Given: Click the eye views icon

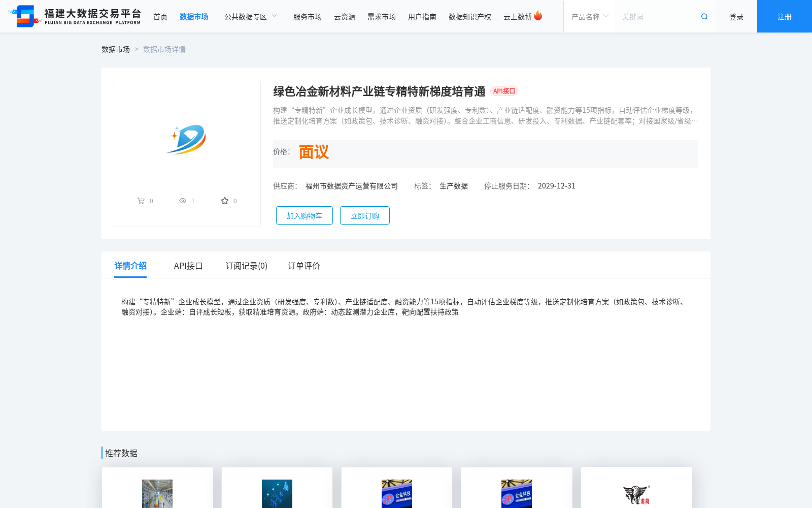Looking at the screenshot, I should pos(183,201).
